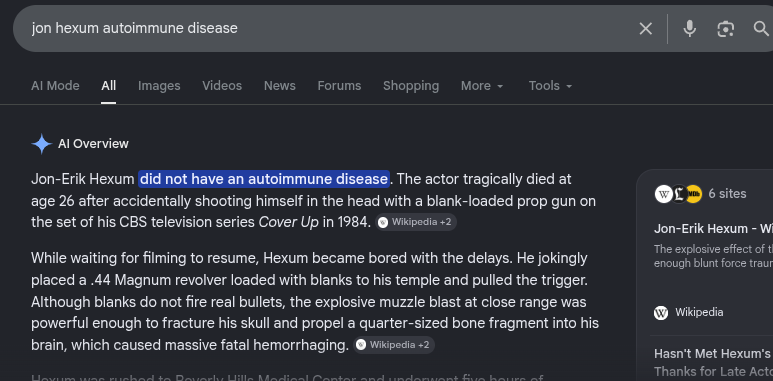Image resolution: width=773 pixels, height=381 pixels.
Task: Open the News results tab
Action: point(280,86)
